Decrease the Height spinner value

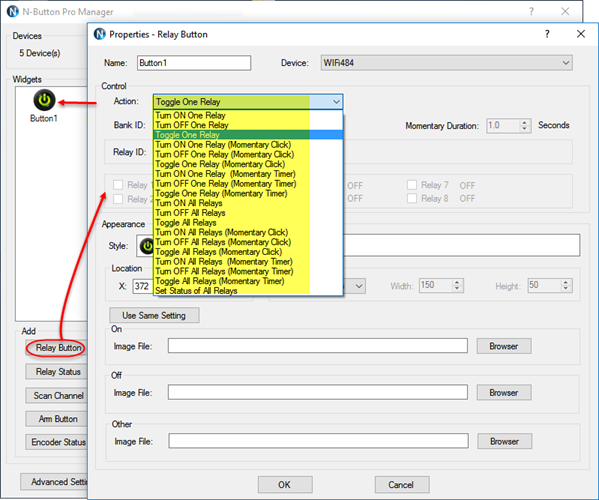pos(566,289)
